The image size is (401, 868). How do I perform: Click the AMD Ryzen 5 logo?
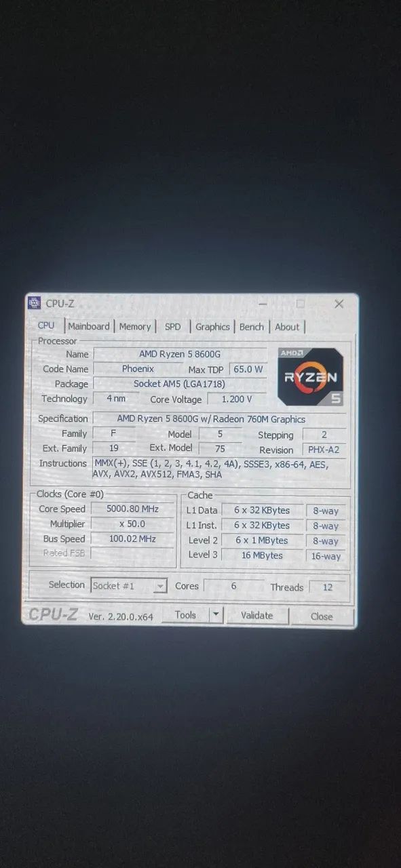pos(311,376)
